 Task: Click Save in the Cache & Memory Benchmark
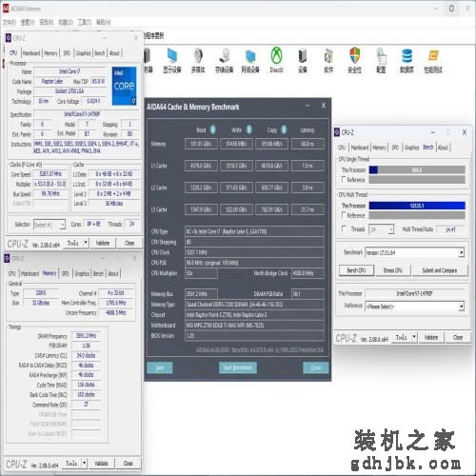(160, 367)
